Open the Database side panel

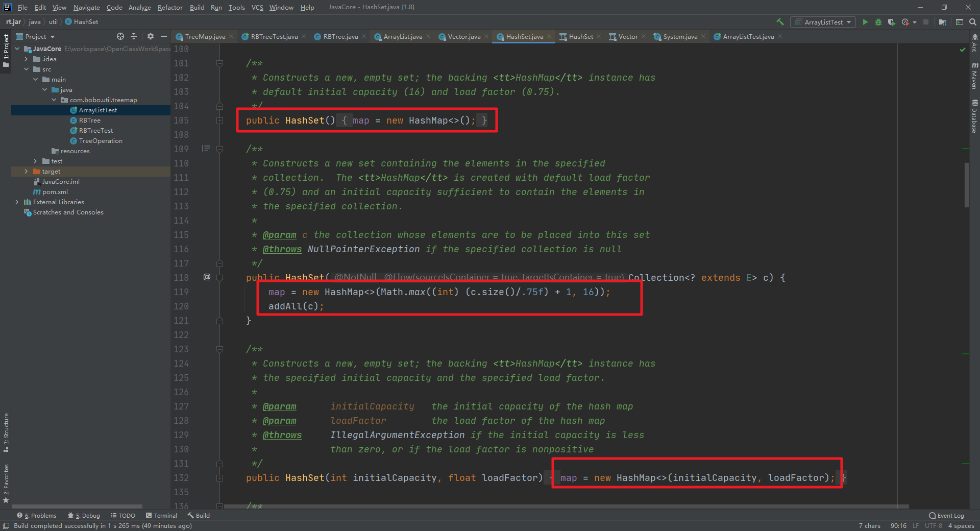click(x=974, y=116)
